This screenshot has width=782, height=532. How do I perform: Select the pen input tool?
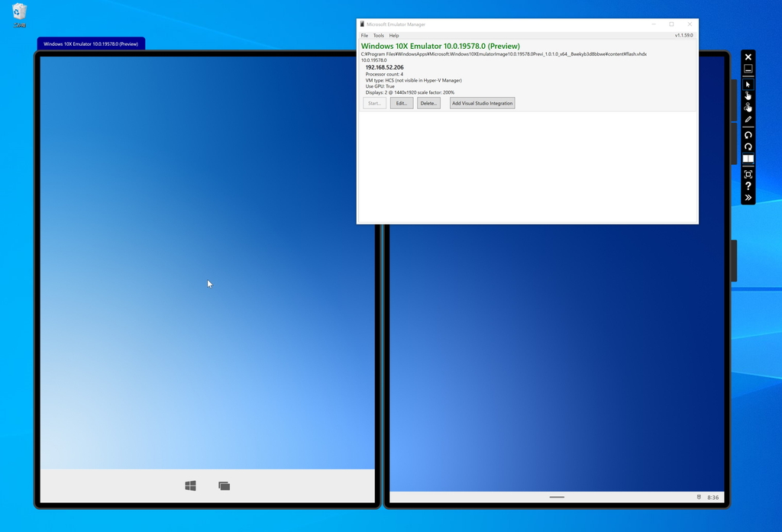[x=748, y=119]
